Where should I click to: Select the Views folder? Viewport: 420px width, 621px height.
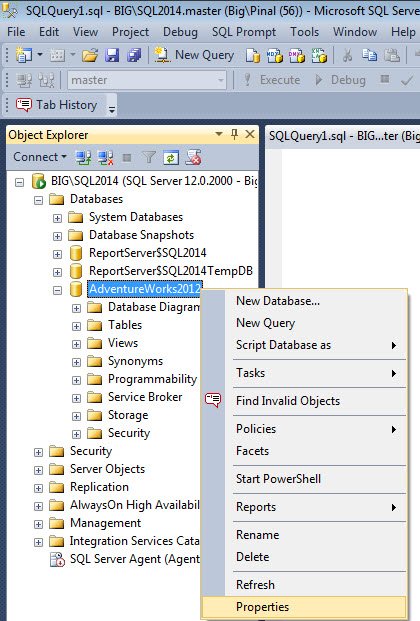point(123,343)
